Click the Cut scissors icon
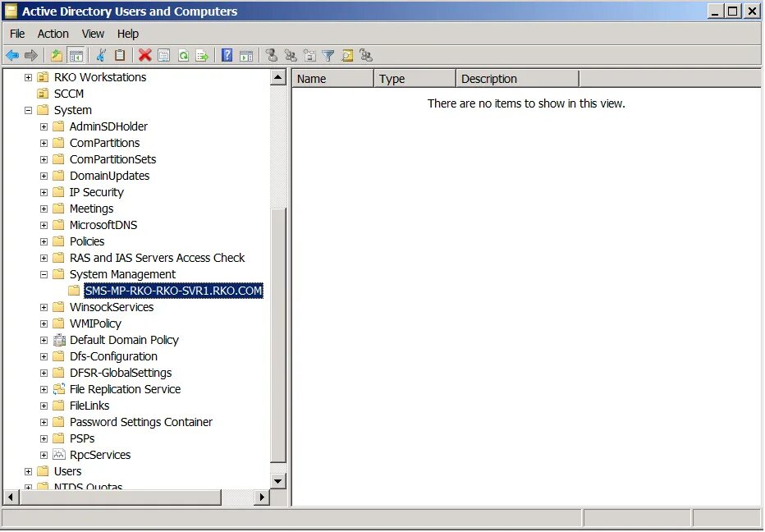765x532 pixels. coord(101,56)
